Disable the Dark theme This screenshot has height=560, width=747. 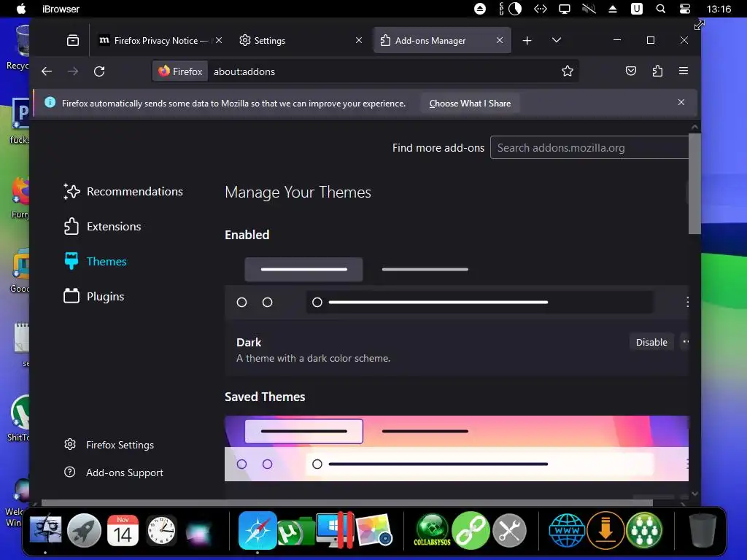click(651, 342)
